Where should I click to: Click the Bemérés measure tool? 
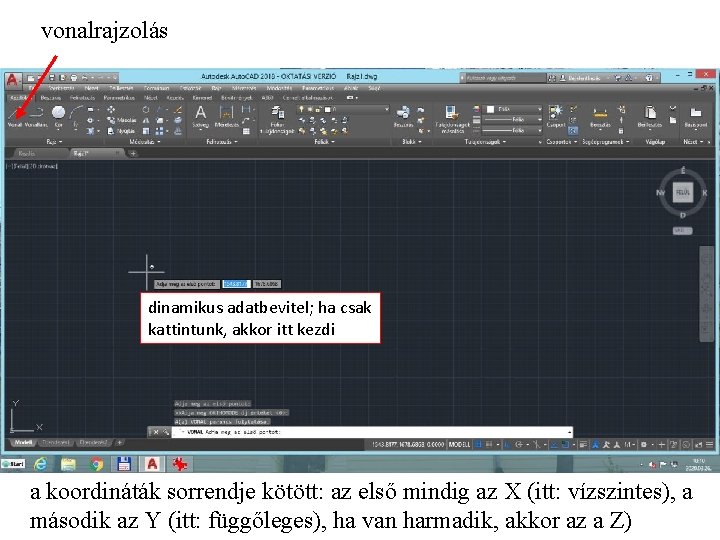click(600, 116)
